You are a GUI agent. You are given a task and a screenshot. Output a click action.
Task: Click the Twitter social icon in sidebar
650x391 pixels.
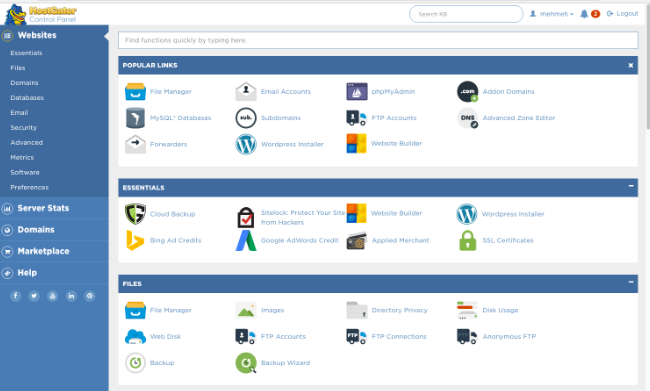34,296
